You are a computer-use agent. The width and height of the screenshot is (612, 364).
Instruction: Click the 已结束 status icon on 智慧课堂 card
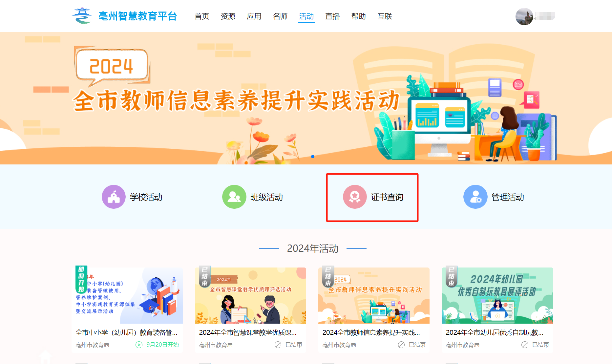point(278,345)
